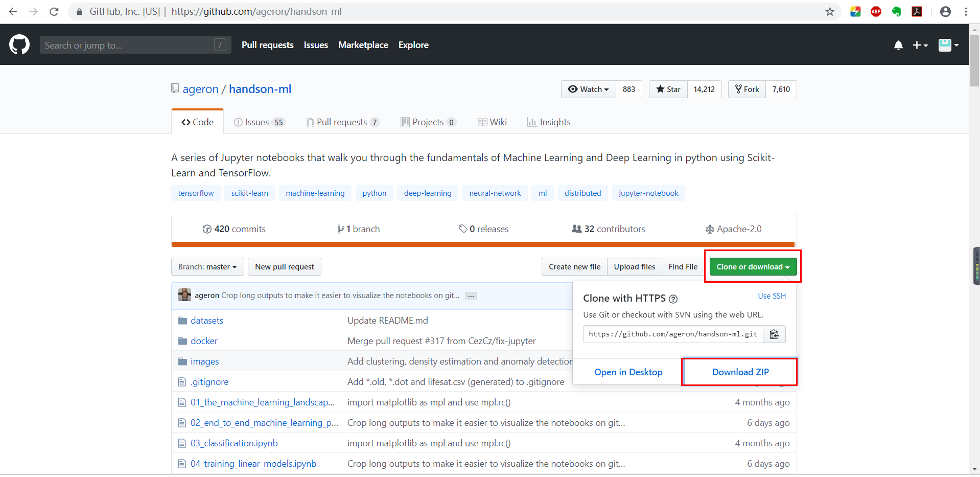Click the GitHub Octocat logo
980x477 pixels.
tap(19, 45)
